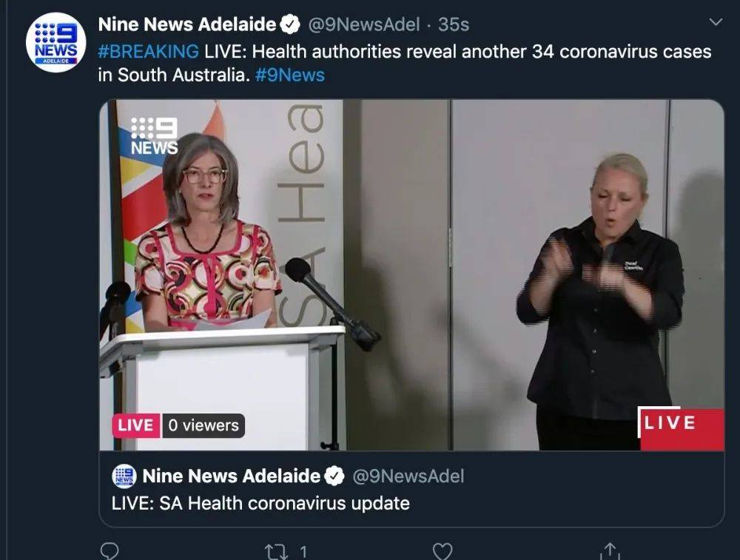Click the @9NewsAdel handle in broadcast card
The width and height of the screenshot is (740, 560).
408,476
